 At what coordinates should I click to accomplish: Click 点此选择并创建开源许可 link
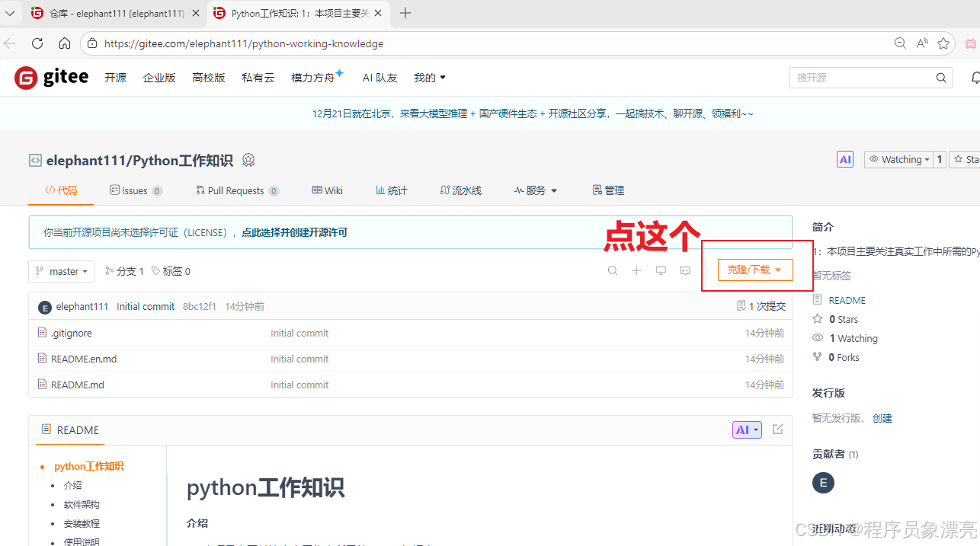tap(294, 232)
